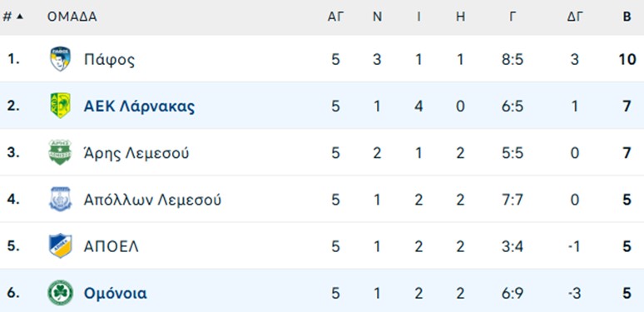Click the Απόλλων Λεμεσού blue crest
644x312 pixels.
[60, 199]
